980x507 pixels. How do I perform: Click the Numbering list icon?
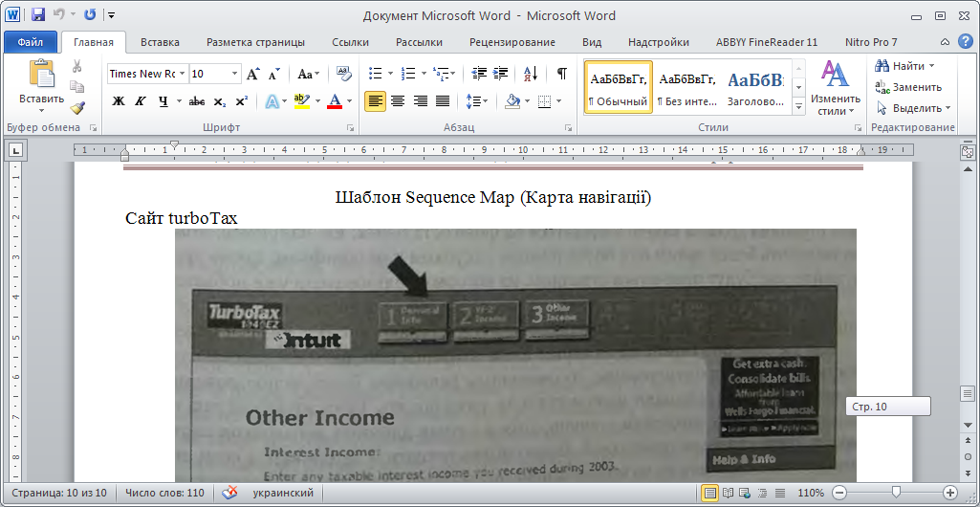[408, 74]
